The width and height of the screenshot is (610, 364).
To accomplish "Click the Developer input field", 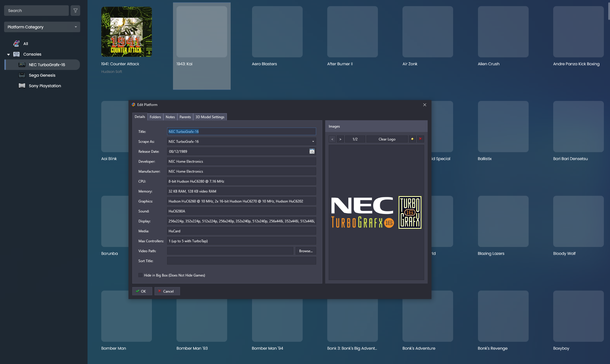I will 241,161.
